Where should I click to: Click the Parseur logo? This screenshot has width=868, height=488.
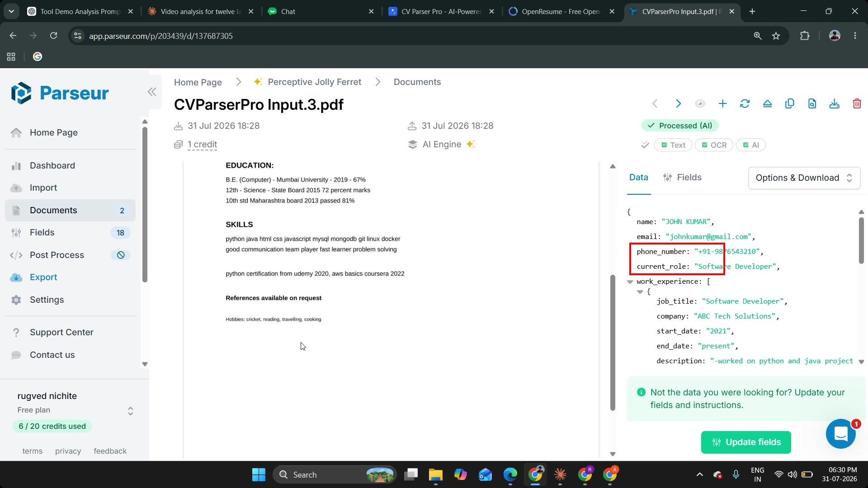[x=60, y=93]
